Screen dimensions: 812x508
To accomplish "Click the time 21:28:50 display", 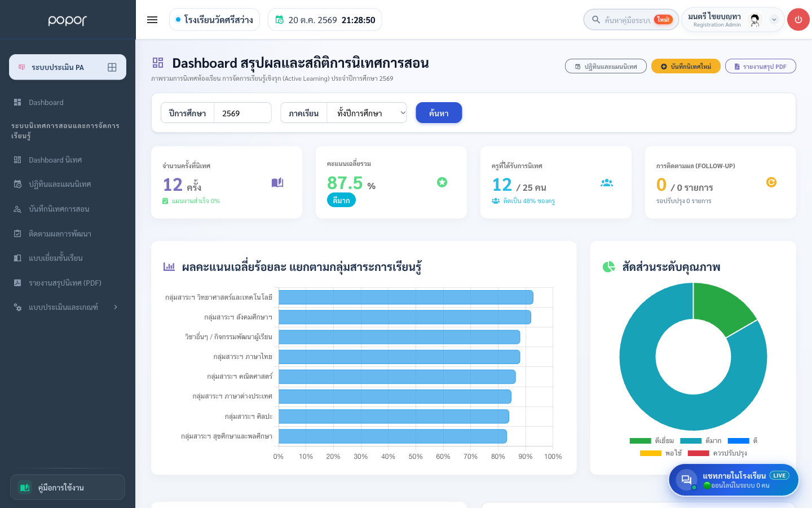I will (x=359, y=20).
